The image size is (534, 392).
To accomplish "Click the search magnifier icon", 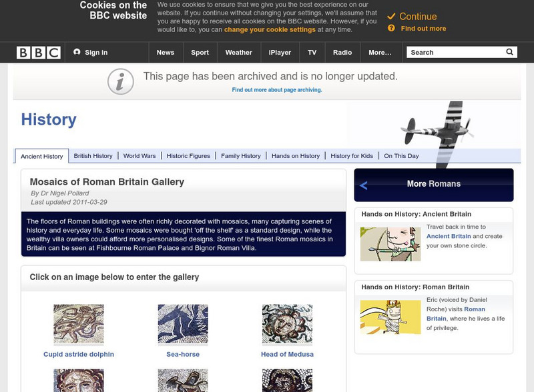I will [x=509, y=52].
